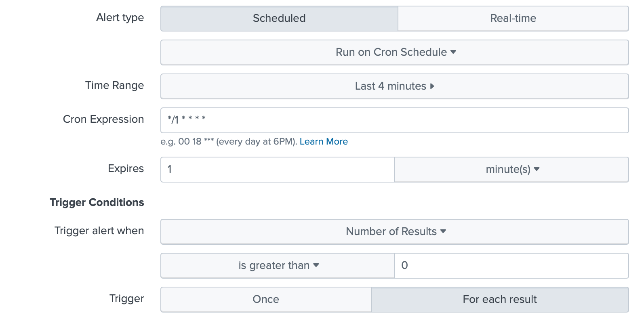This screenshot has height=319, width=644.
Task: Open the is greater than dropdown
Action: pyautogui.click(x=274, y=266)
